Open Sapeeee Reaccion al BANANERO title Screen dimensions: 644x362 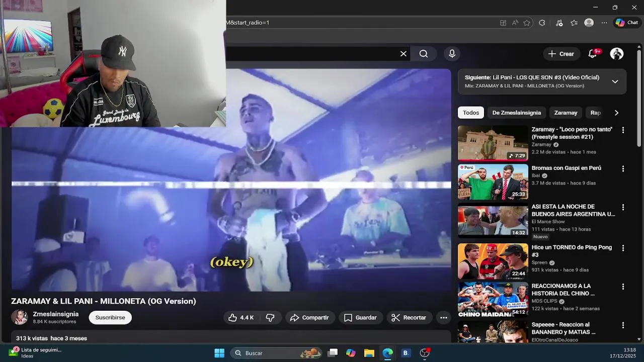click(563, 328)
